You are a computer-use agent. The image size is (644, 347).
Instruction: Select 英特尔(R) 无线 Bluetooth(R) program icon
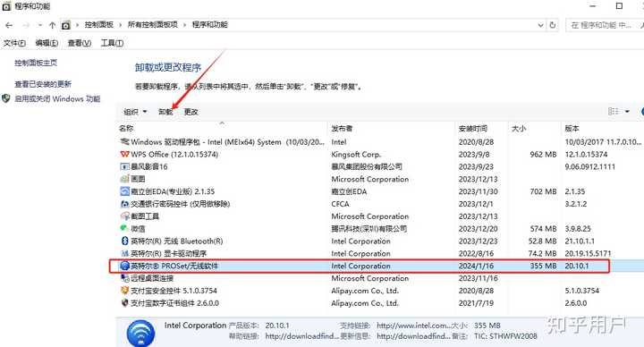tap(125, 241)
